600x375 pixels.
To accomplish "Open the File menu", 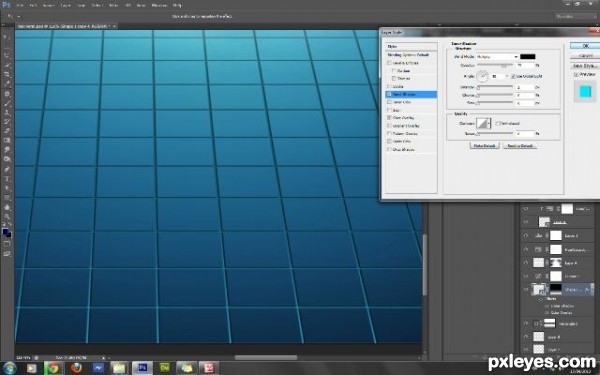I will click(20, 5).
